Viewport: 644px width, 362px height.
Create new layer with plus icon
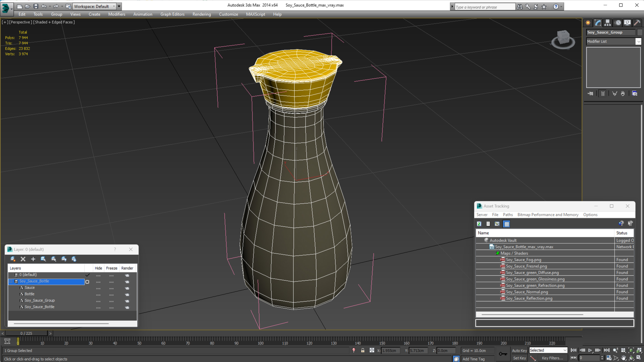pyautogui.click(x=33, y=259)
